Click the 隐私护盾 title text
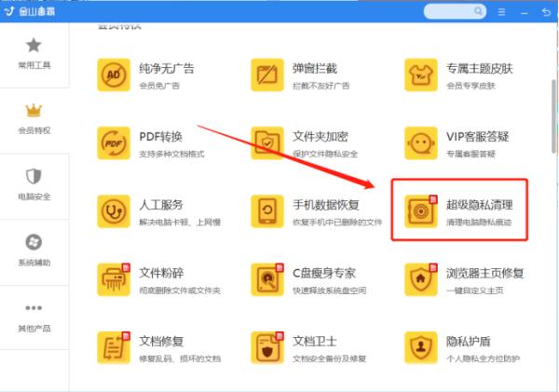Viewport: 559px width, 392px height. pos(469,342)
